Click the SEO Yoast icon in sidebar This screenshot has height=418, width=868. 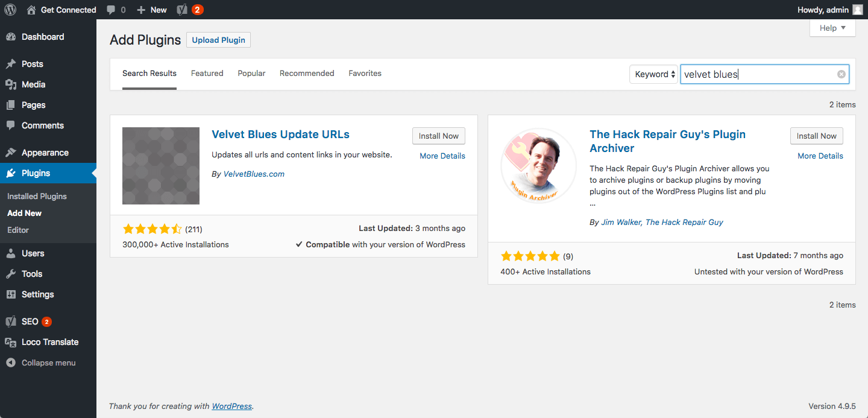[11, 321]
